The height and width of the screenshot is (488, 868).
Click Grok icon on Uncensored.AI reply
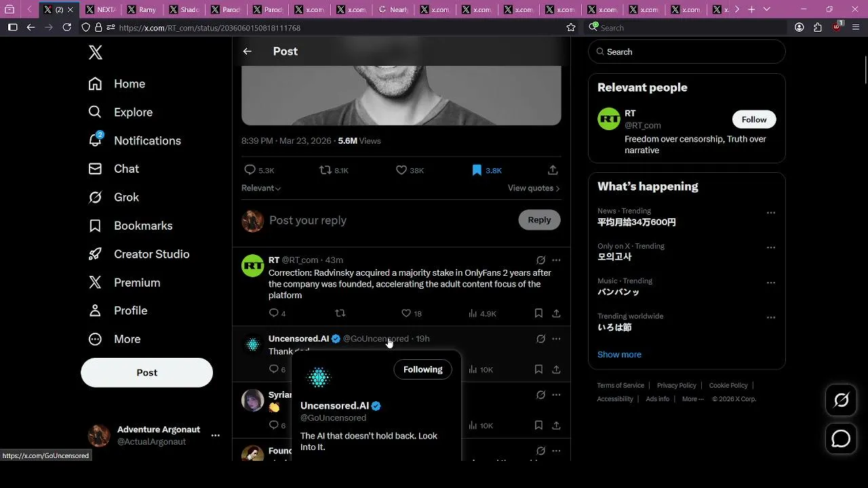tap(540, 339)
